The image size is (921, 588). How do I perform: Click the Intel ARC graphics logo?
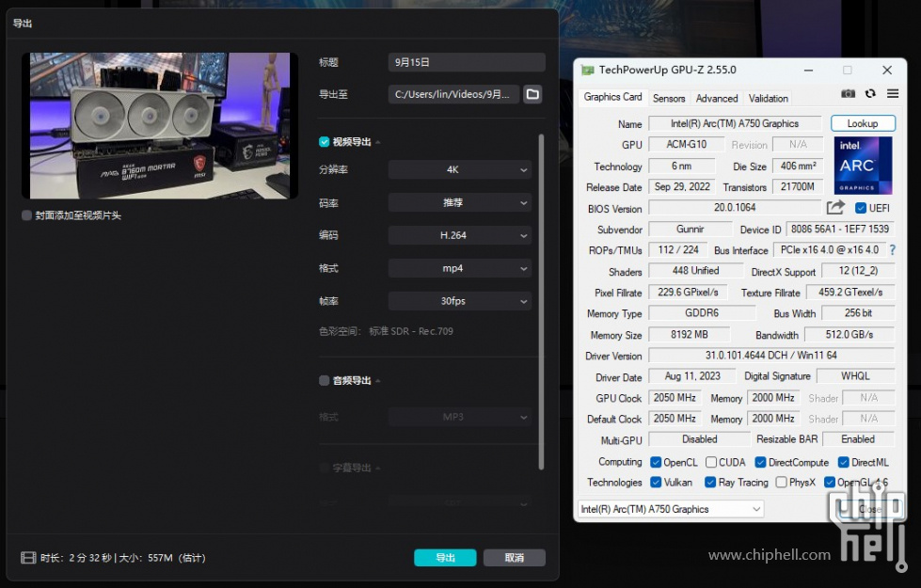point(863,166)
